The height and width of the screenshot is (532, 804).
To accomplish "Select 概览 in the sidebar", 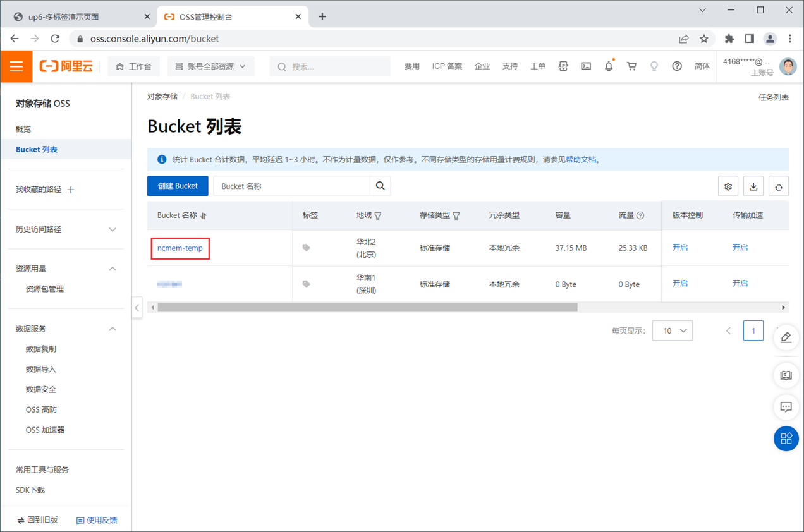I will tap(23, 129).
